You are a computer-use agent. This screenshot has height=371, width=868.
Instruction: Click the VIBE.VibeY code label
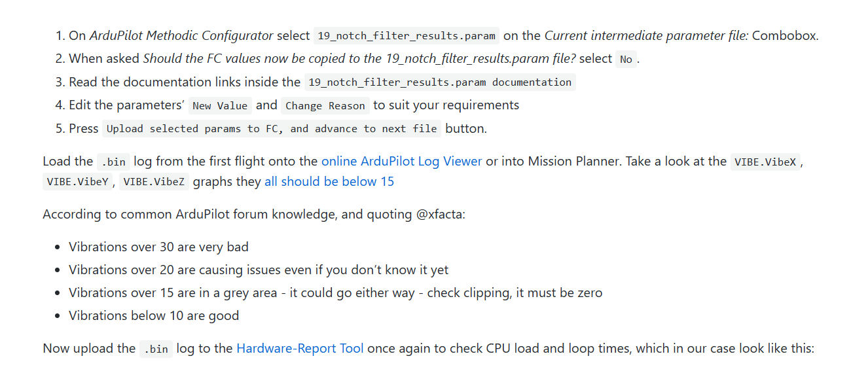[x=76, y=182]
